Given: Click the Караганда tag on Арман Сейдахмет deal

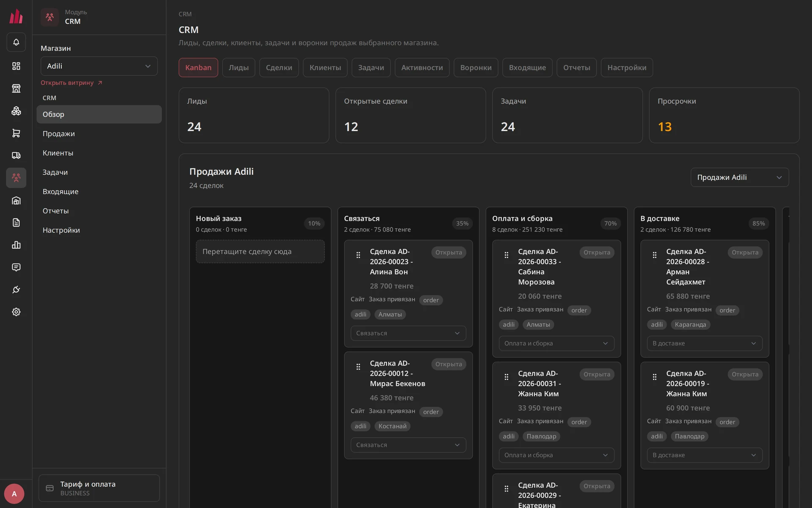Looking at the screenshot, I should click(x=691, y=325).
